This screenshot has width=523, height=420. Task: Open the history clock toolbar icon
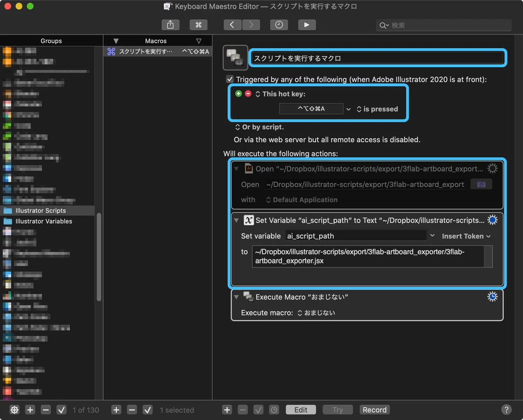pos(279,25)
